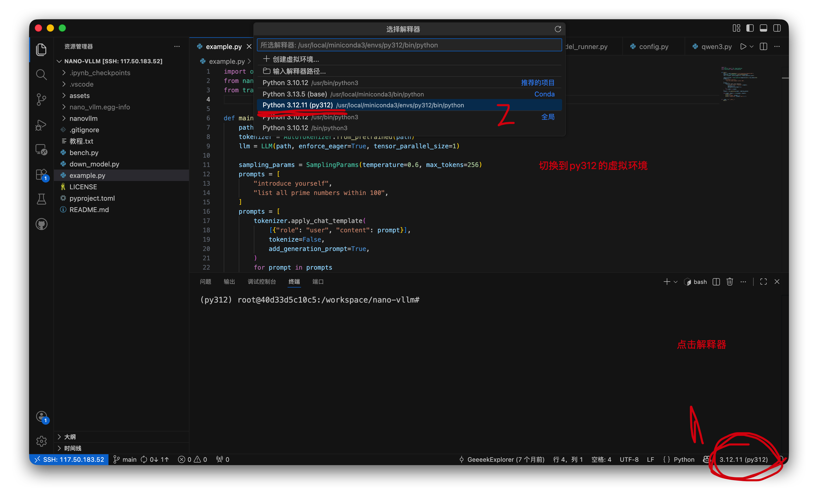This screenshot has width=818, height=504.
Task: Open the Search view in activity bar
Action: pos(41,74)
